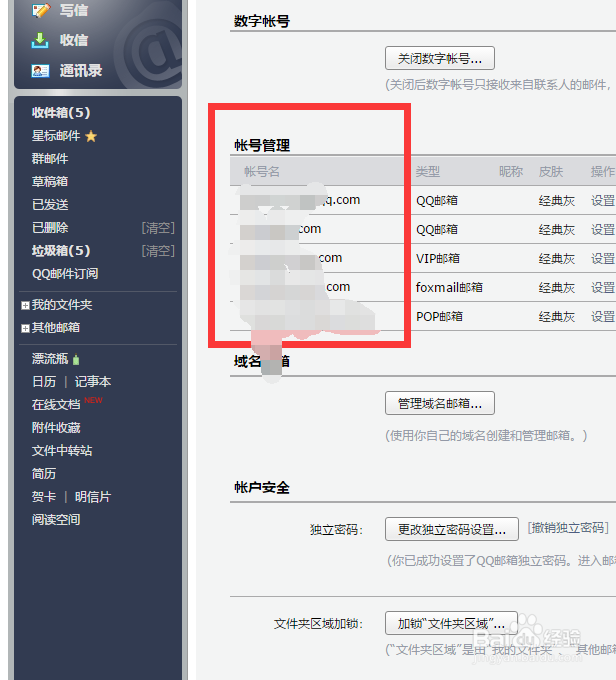Click 清空 next to 垃圾箱
The image size is (616, 680).
[158, 251]
